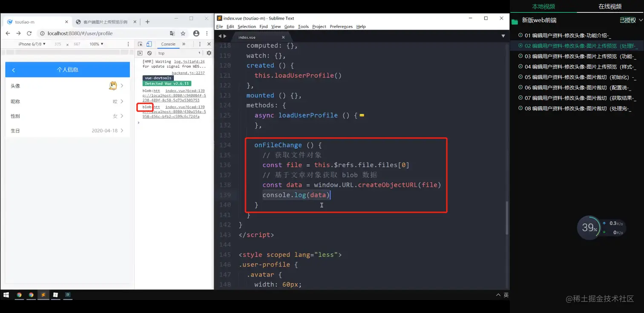Screen dimensions: 644x313
Task: Bookmark this page with the star icon
Action: (x=183, y=33)
